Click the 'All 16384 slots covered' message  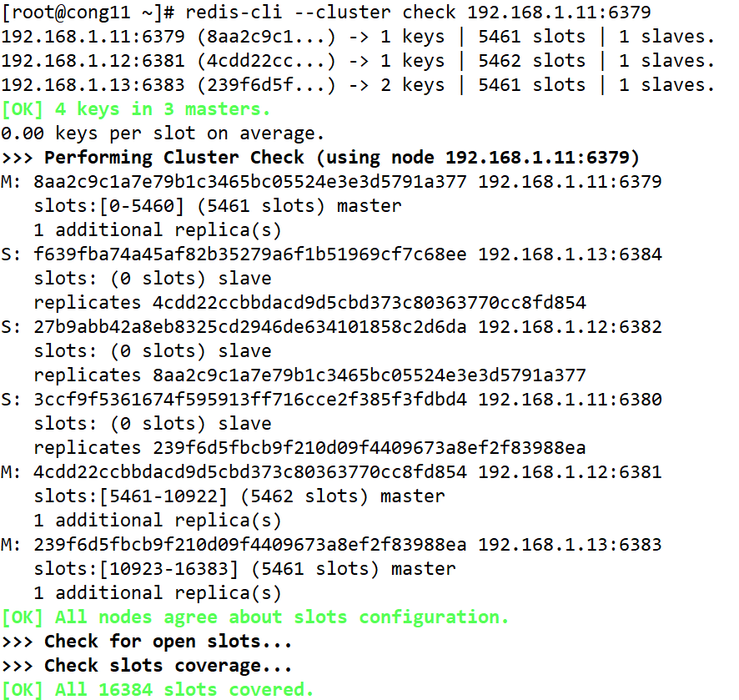pyautogui.click(x=158, y=690)
